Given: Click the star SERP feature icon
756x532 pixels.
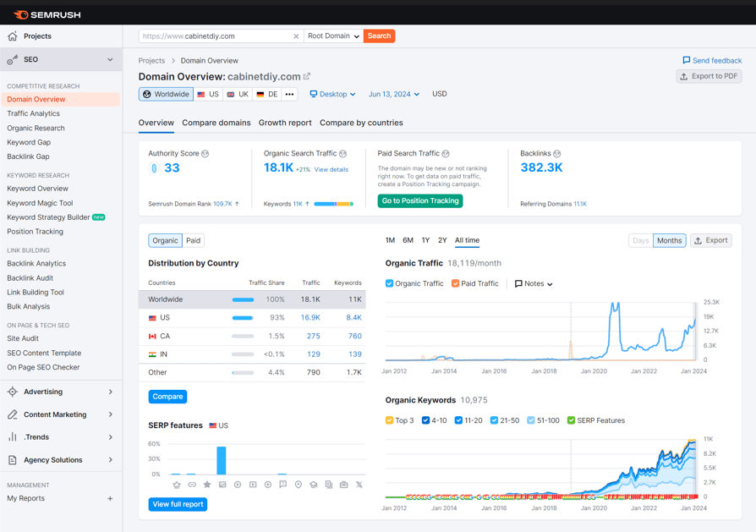Looking at the screenshot, I should click(x=207, y=485).
